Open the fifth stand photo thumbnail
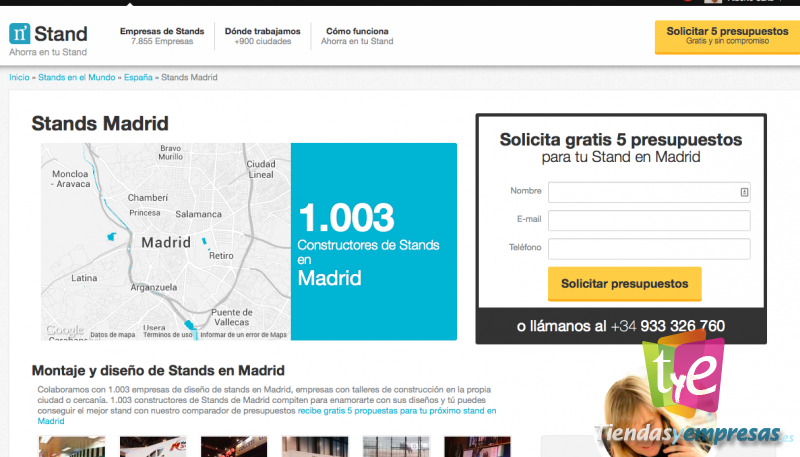The image size is (800, 457). pos(396,446)
